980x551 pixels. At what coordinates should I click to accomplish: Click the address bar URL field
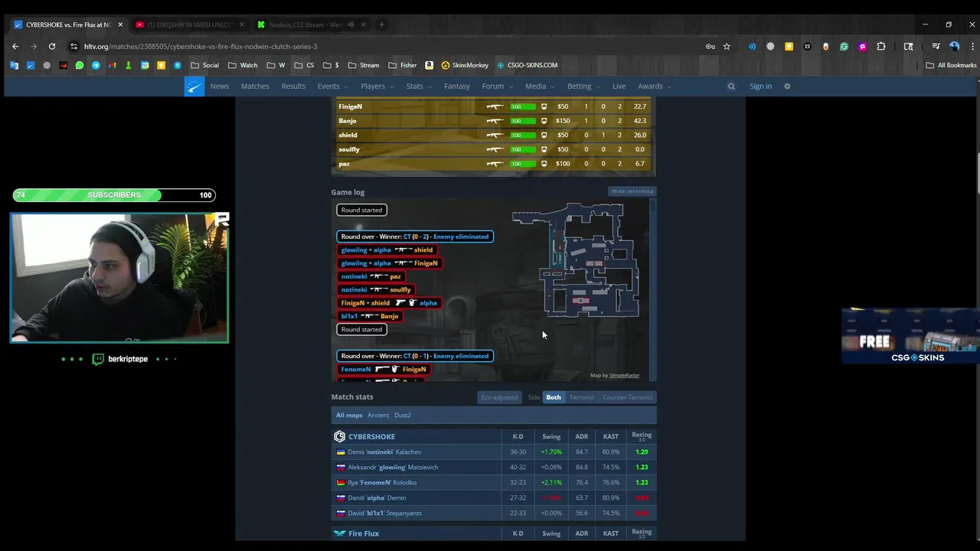coord(390,47)
